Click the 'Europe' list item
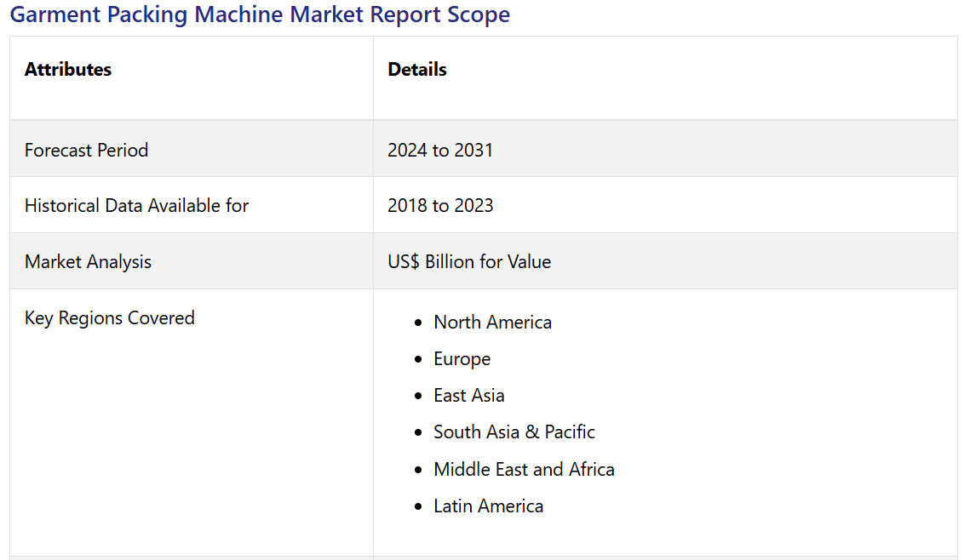 click(462, 359)
